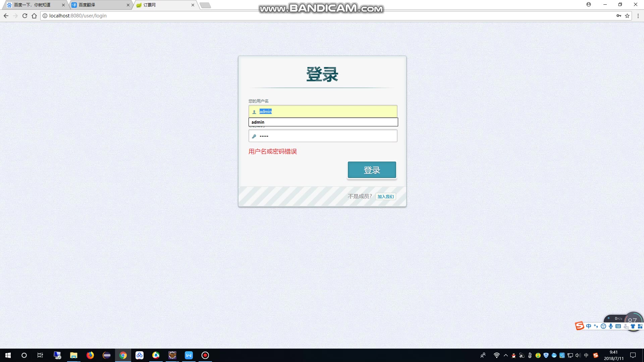Open Chrome three-dot menu
644x362 pixels.
[x=638, y=16]
